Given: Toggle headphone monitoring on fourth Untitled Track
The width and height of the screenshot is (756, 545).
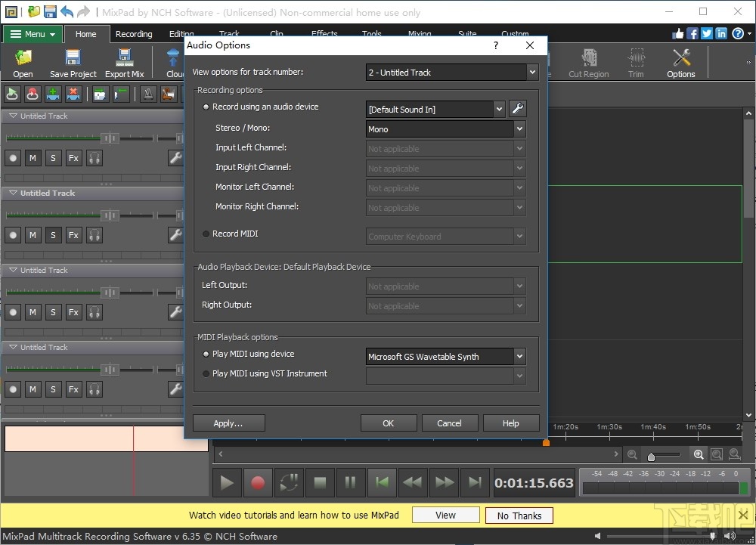Looking at the screenshot, I should (x=94, y=389).
